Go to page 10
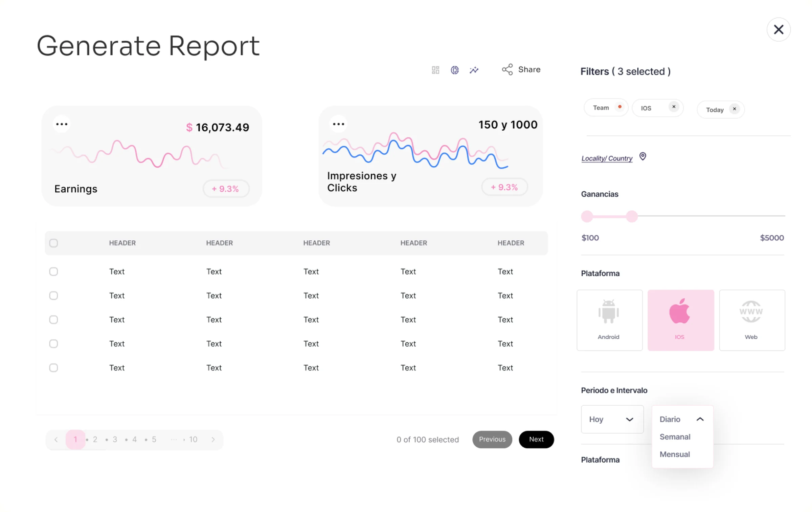This screenshot has width=812, height=512. (x=193, y=440)
